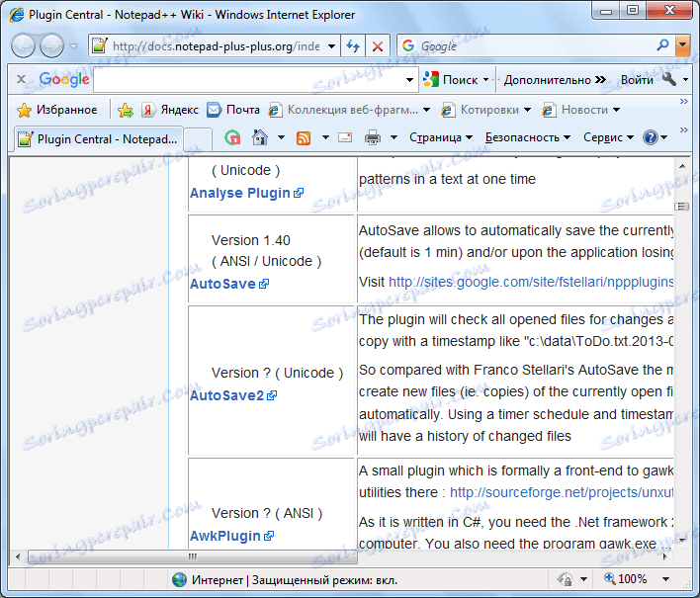Expand the Коллекция веб-фрагм dropdown arrow
Image resolution: width=700 pixels, height=598 pixels.
[426, 110]
